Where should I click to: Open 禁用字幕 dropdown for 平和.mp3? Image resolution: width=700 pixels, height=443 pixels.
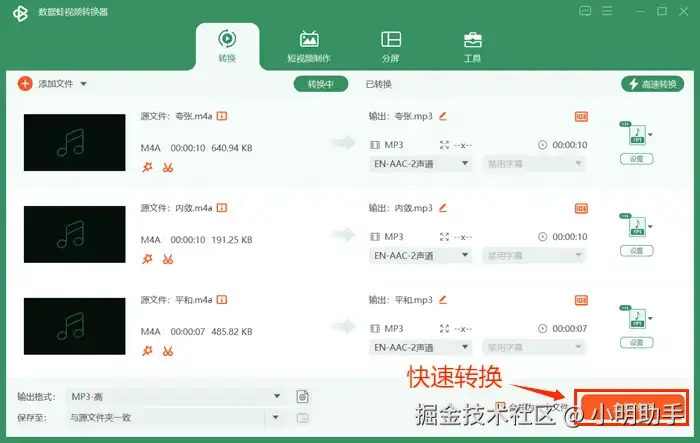[x=533, y=347]
